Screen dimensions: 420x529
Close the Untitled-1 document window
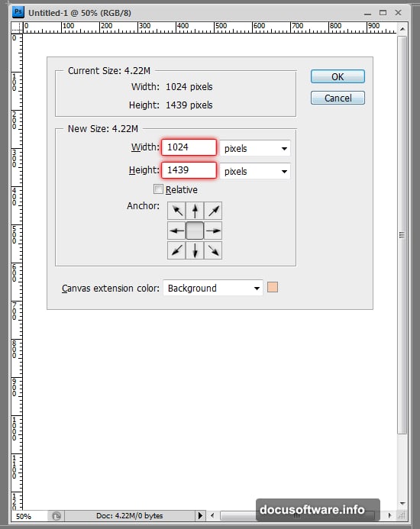398,13
